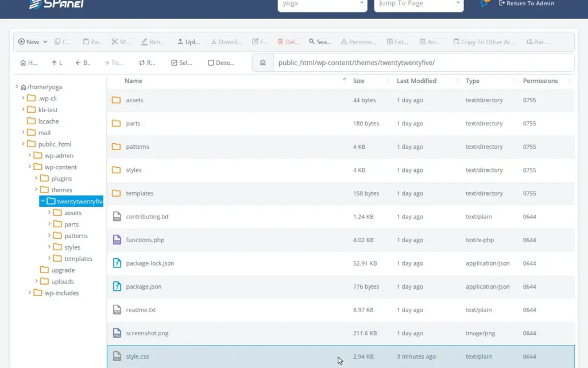The image size is (588, 368).
Task: Click the Extract toolbar button
Action: click(397, 41)
